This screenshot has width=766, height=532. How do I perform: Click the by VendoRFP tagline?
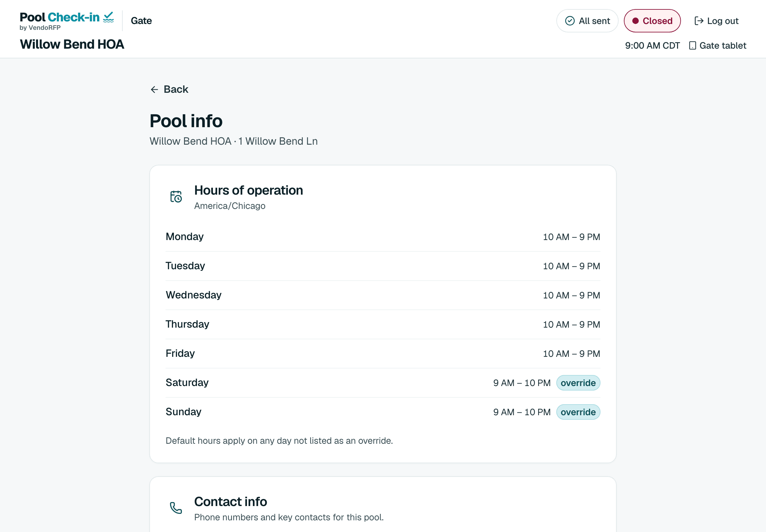40,28
